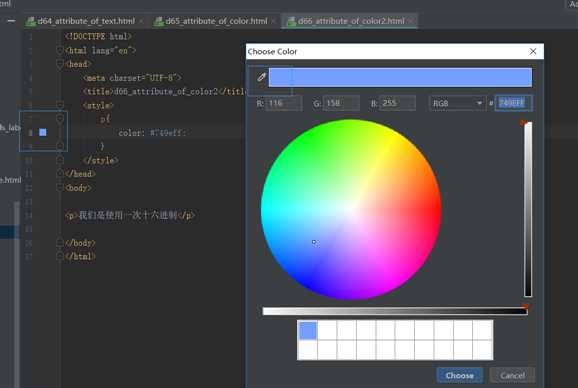Image resolution: width=578 pixels, height=388 pixels.
Task: Click the closing body fold marker
Action: pos(60,242)
